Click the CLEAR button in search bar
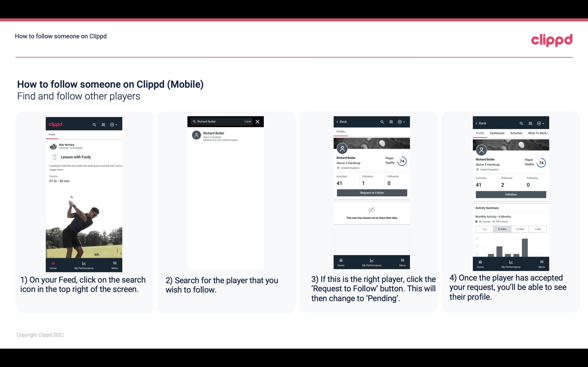This screenshot has height=367, width=588. pyautogui.click(x=247, y=122)
